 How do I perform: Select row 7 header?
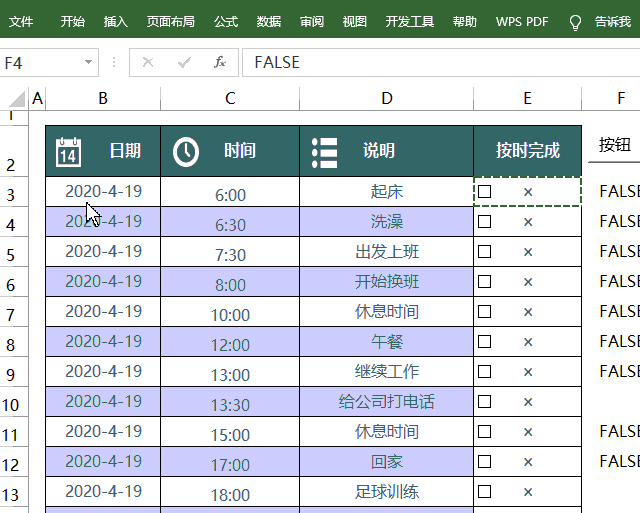pos(14,312)
